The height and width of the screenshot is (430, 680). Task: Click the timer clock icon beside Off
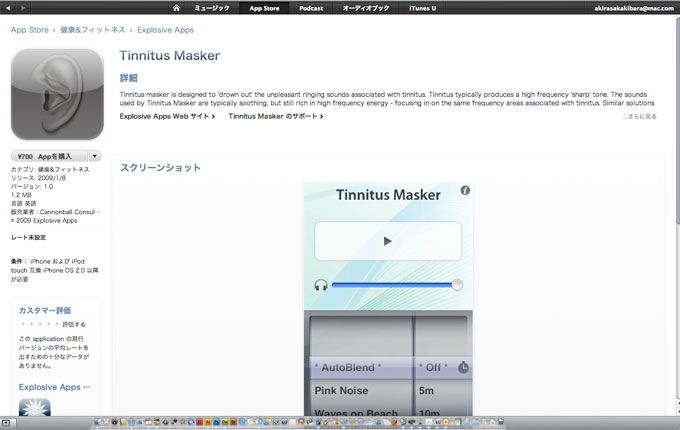[463, 367]
